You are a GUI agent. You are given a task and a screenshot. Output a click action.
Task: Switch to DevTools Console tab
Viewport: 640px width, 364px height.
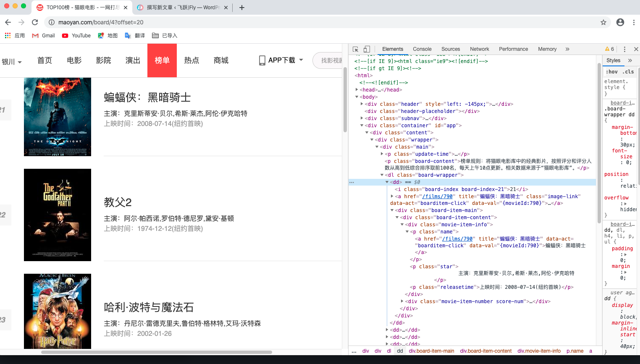point(422,49)
